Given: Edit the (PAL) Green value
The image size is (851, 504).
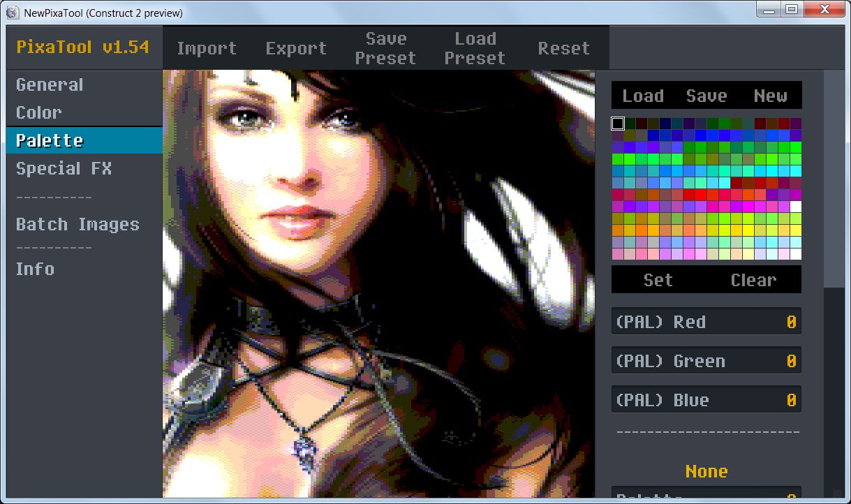Looking at the screenshot, I should 706,360.
